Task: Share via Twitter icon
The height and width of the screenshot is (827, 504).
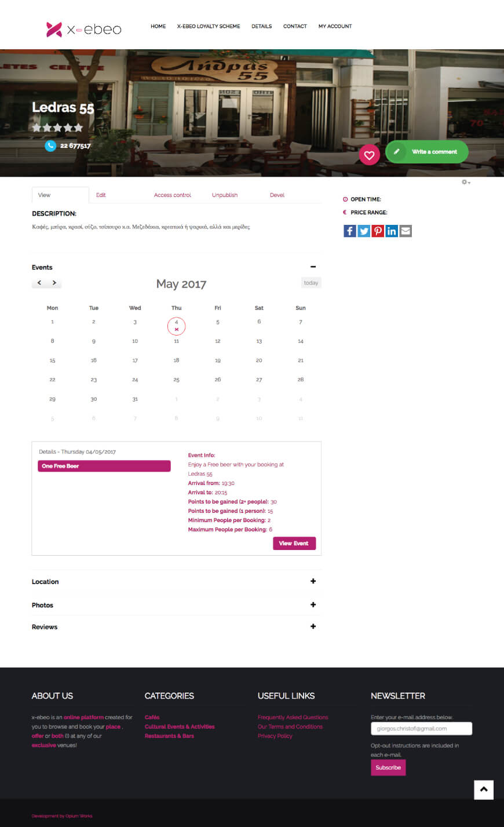Action: tap(364, 231)
